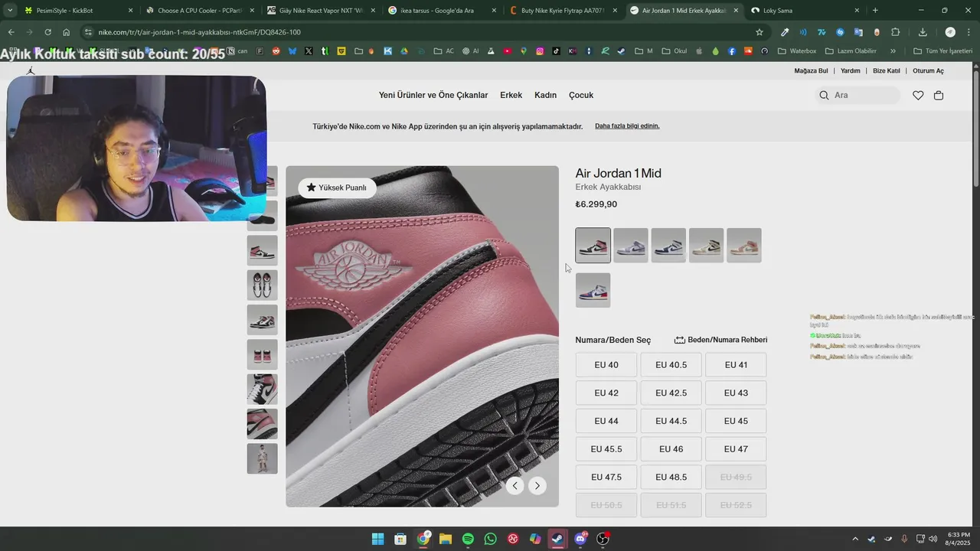Show the next product image arrow
The width and height of the screenshot is (980, 551).
(537, 485)
